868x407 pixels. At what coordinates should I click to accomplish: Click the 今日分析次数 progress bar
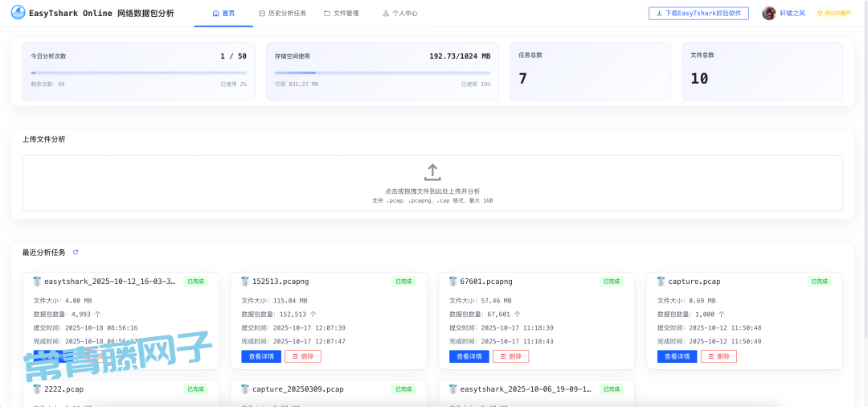[138, 73]
